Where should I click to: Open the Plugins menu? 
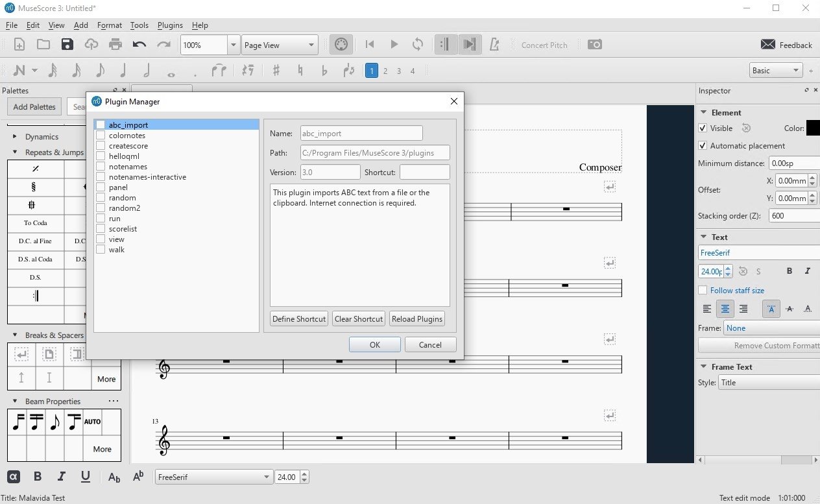tap(170, 25)
